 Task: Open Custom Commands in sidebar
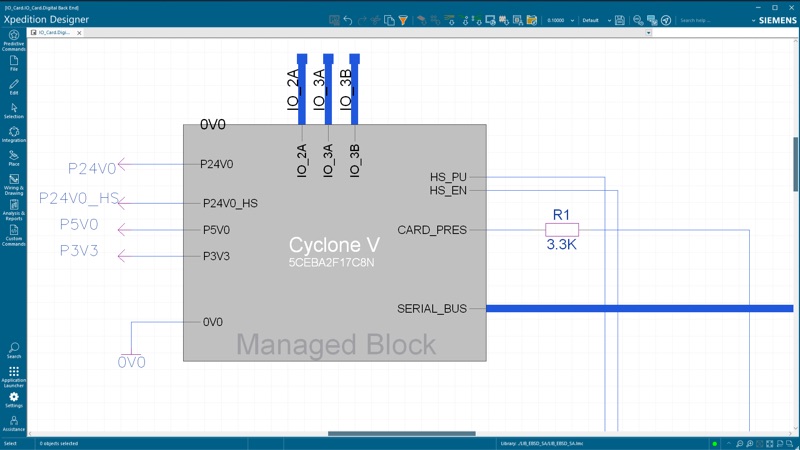[x=14, y=235]
